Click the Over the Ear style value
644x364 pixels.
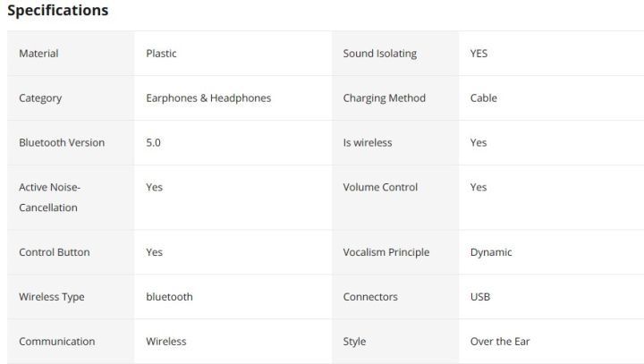500,342
